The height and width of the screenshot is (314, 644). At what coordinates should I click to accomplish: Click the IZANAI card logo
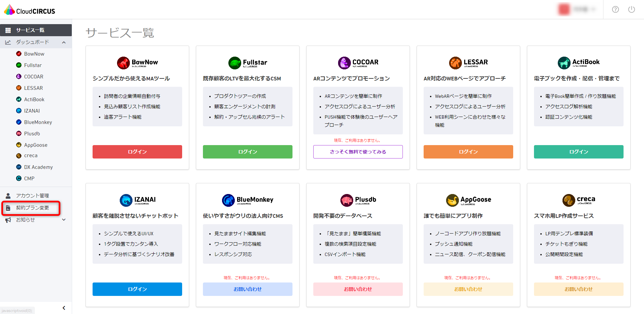[x=138, y=200]
